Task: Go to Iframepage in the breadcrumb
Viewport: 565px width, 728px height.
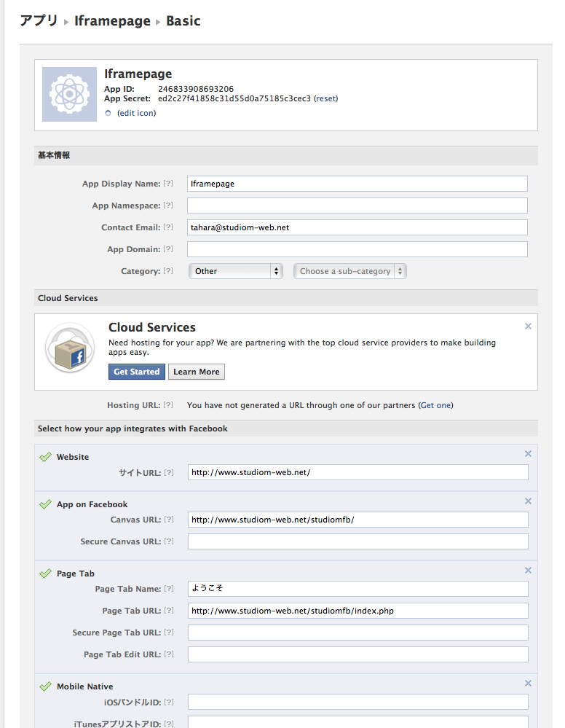Action: [113, 21]
